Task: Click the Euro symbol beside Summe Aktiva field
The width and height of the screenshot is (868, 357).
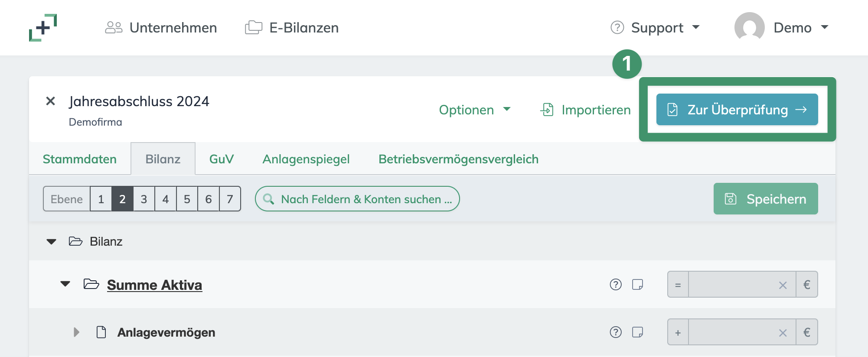Action: 806,285
